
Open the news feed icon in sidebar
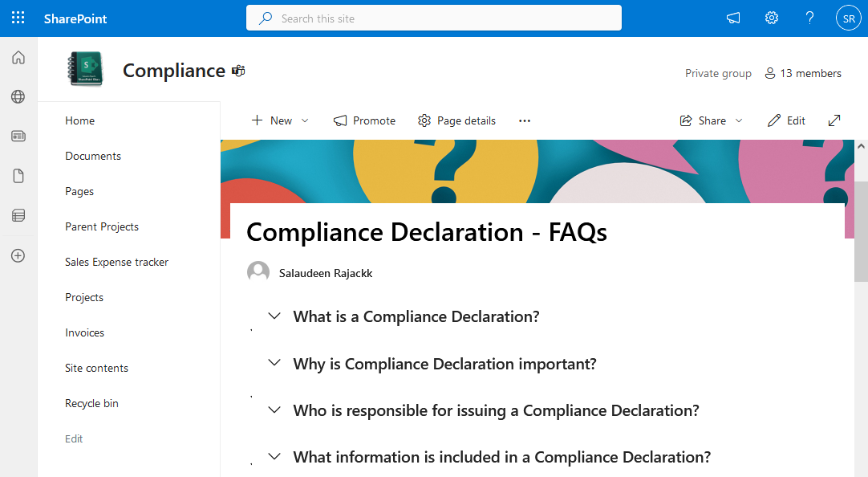click(x=18, y=137)
